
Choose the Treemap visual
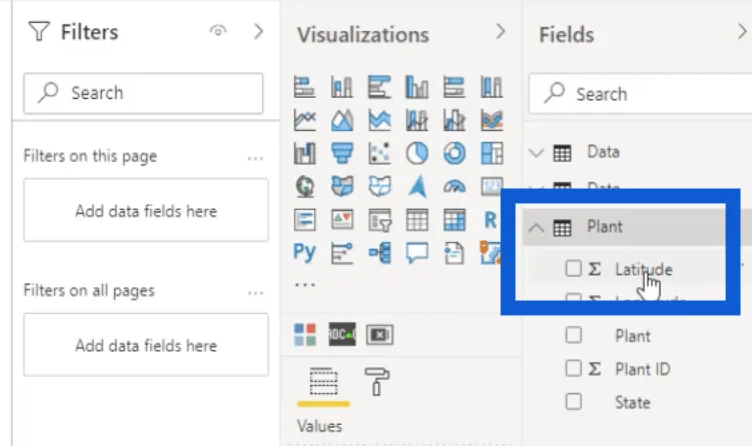pyautogui.click(x=492, y=153)
